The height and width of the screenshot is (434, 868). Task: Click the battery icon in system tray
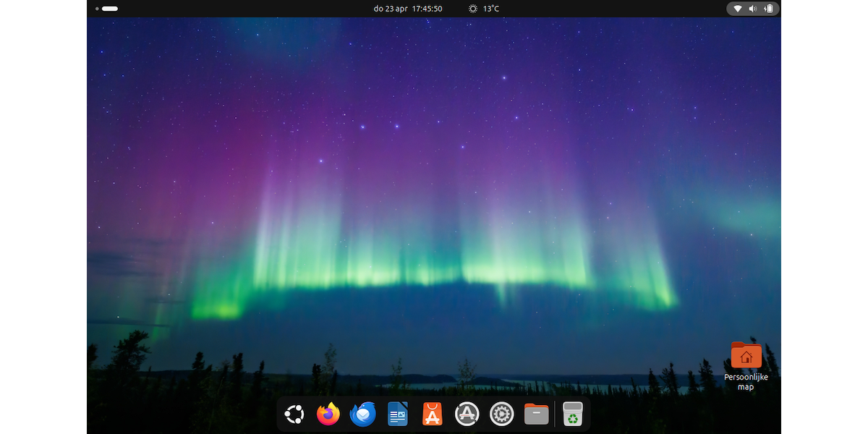point(769,9)
